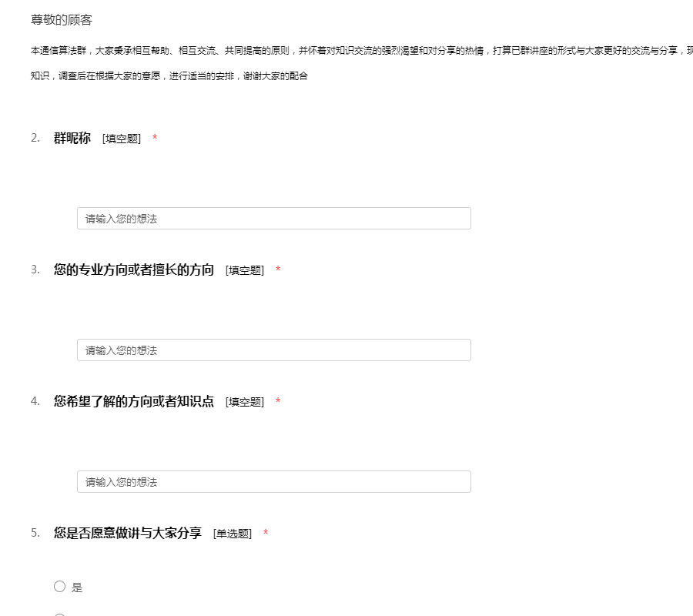Screen dimensions: 693x616
Task: Click the [填空题] tag on question 3
Action: click(245, 270)
